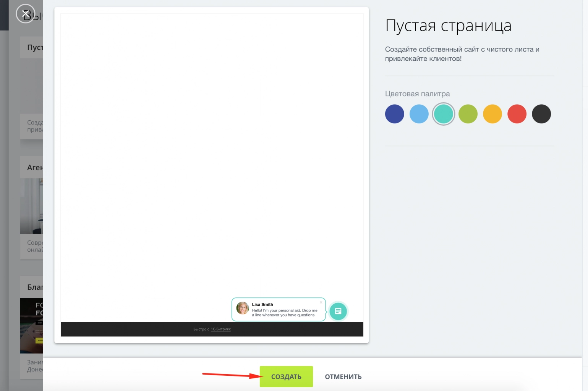Viewport: 588px width, 391px height.
Task: Open the Благотворительность template preview image
Action: pos(32,326)
